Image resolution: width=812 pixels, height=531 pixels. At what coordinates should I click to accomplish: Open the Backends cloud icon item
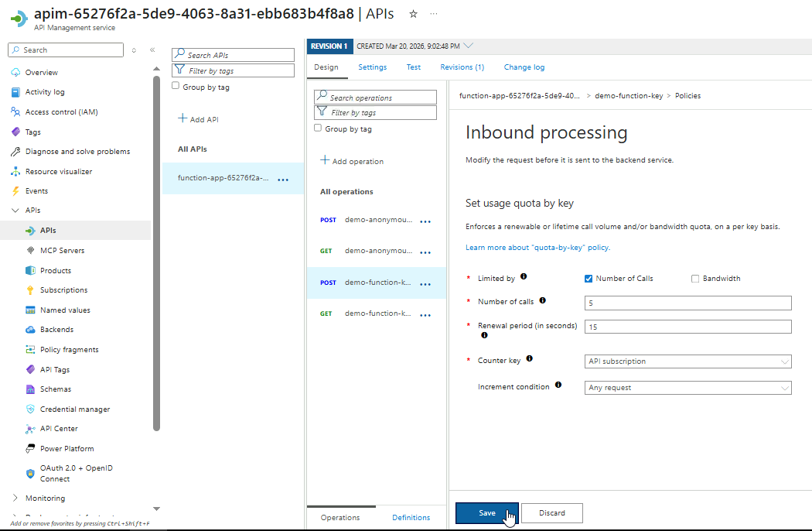pyautogui.click(x=31, y=330)
